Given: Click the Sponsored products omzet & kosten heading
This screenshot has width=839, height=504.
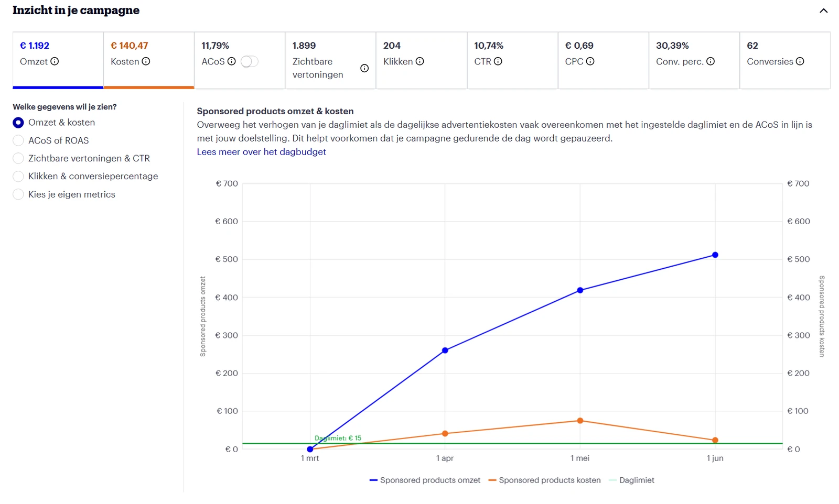Looking at the screenshot, I should (275, 111).
